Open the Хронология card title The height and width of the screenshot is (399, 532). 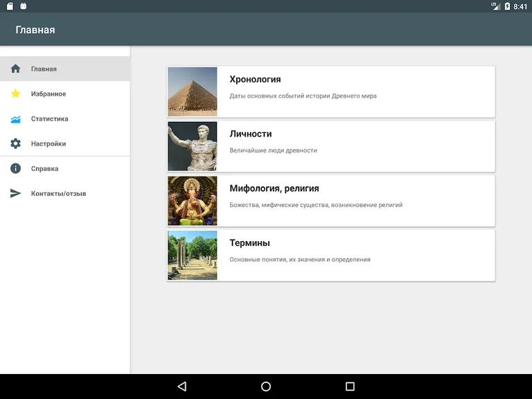click(x=255, y=80)
